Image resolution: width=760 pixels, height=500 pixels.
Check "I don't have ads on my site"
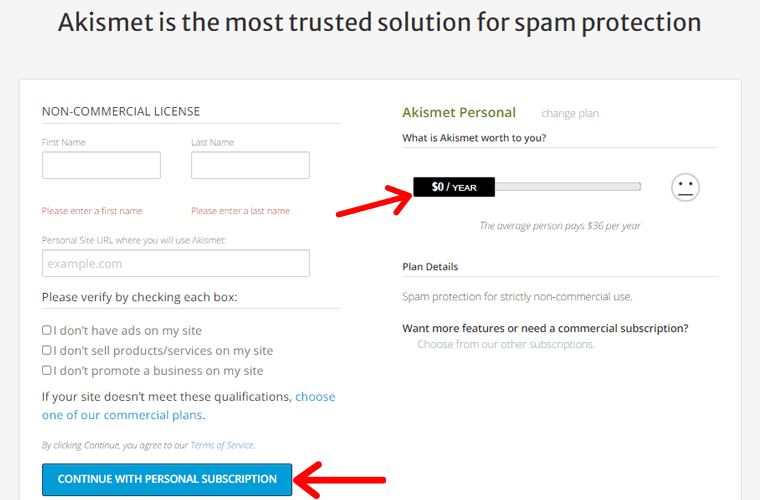47,330
